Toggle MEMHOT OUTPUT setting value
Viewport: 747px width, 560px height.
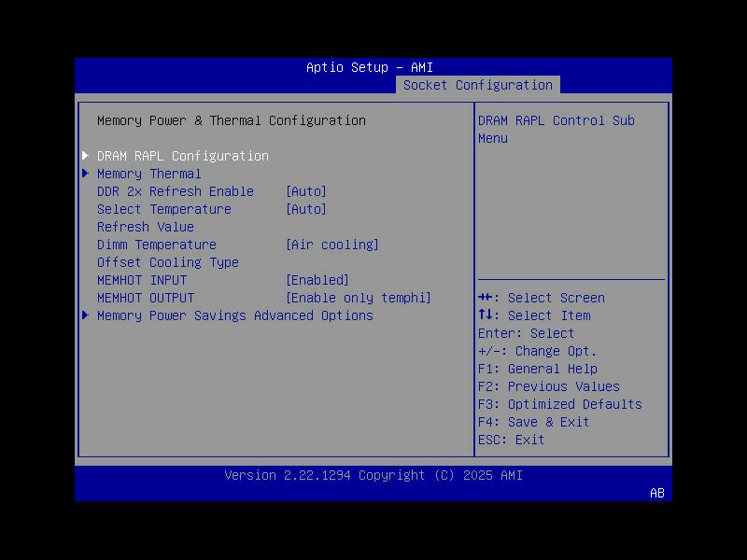tap(359, 297)
